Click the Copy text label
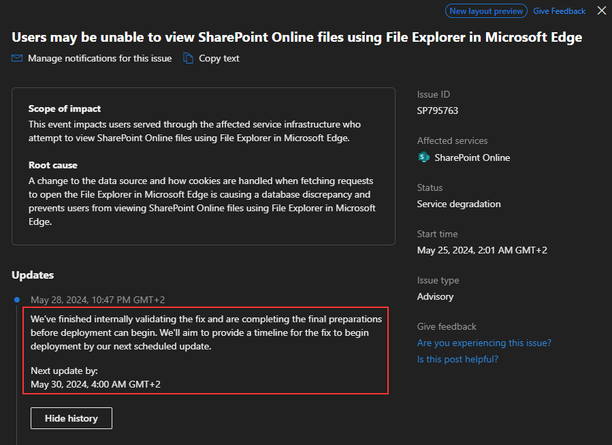Viewport: 612px width, 445px height. click(219, 59)
